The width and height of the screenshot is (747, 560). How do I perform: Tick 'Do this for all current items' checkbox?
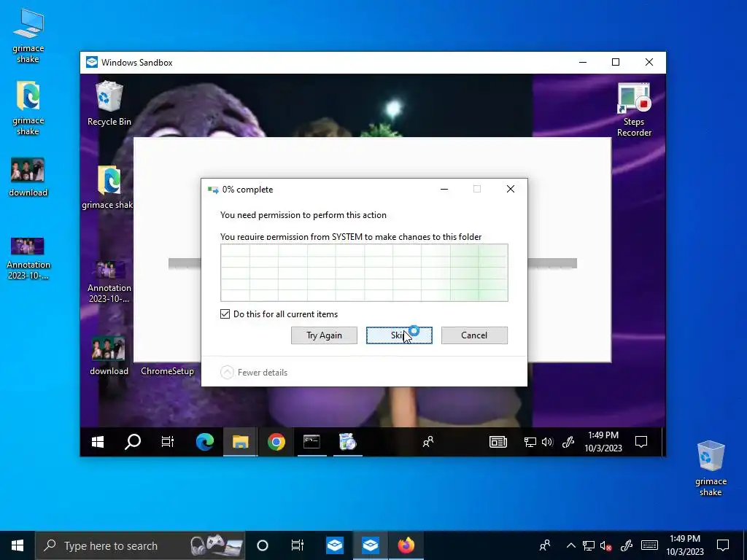(x=225, y=314)
